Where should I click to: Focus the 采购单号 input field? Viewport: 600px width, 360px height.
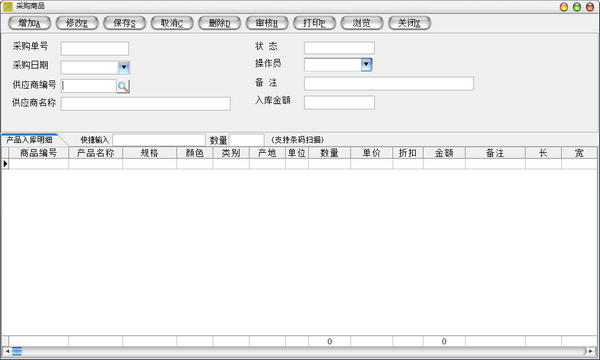pos(95,49)
